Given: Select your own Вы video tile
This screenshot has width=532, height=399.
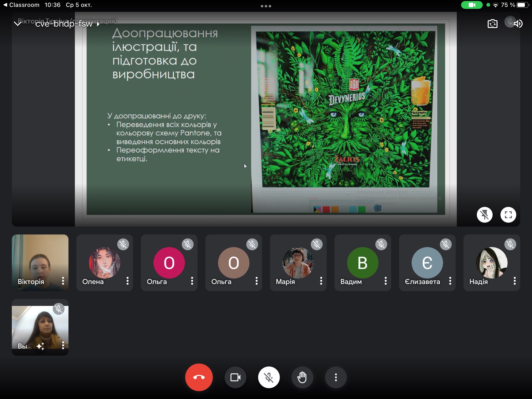Looking at the screenshot, I should (x=40, y=327).
